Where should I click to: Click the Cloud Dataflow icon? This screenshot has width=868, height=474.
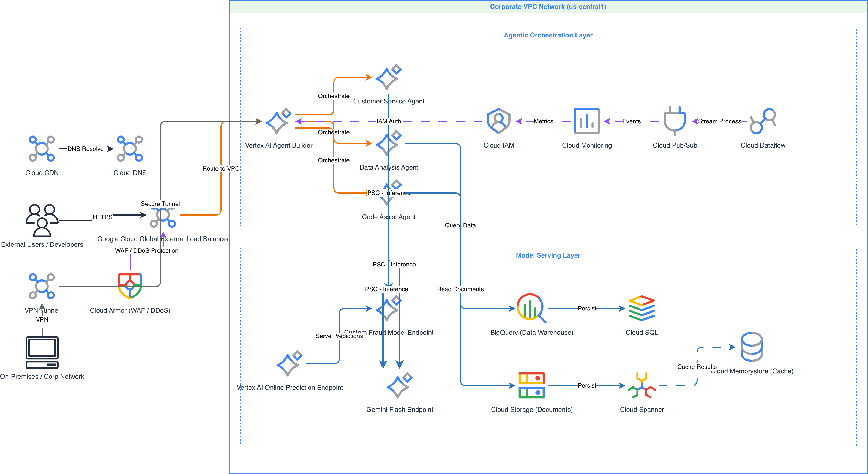pyautogui.click(x=763, y=121)
